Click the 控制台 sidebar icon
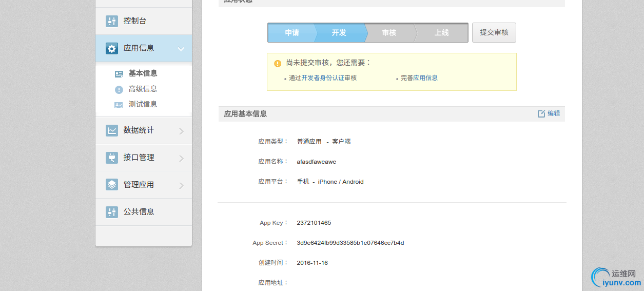644x291 pixels. [112, 21]
